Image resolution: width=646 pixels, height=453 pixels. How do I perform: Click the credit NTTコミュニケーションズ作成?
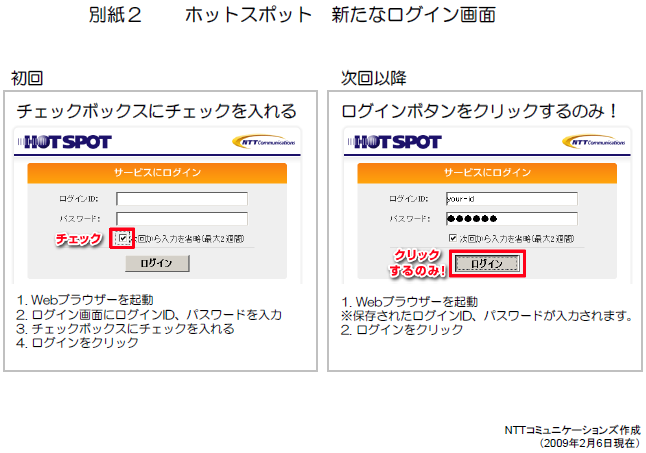pos(573,430)
